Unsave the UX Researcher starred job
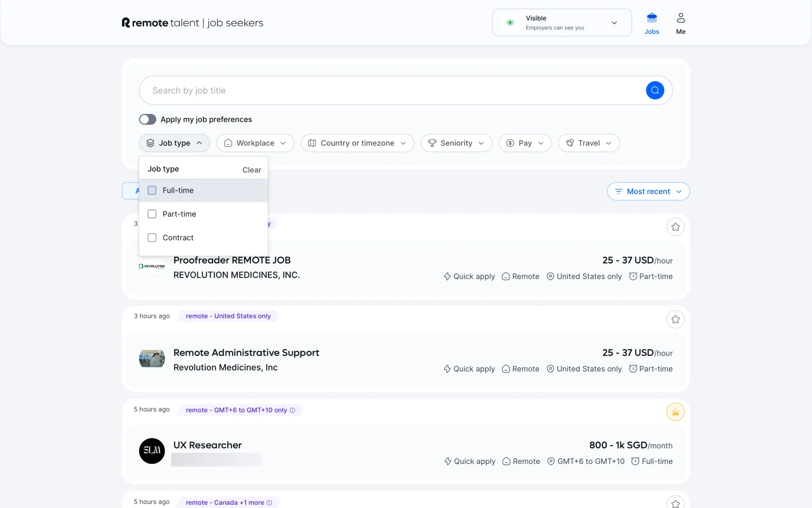This screenshot has width=812, height=508. coord(675,412)
